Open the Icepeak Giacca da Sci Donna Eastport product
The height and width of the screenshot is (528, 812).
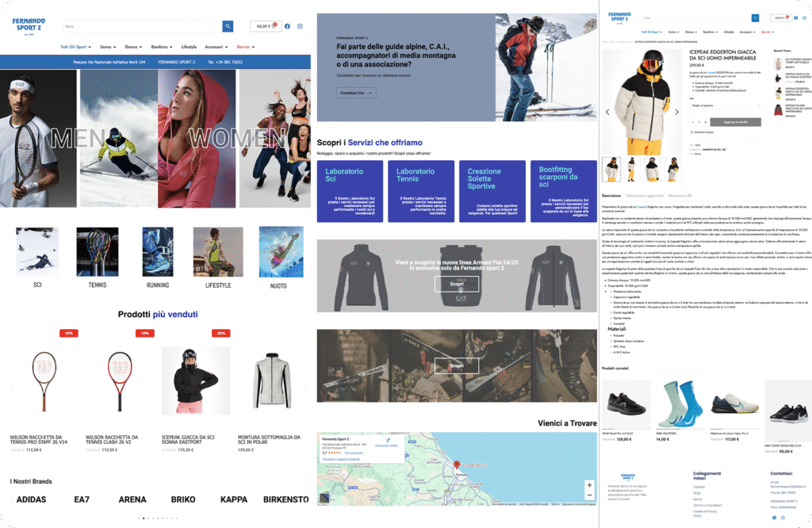[196, 381]
